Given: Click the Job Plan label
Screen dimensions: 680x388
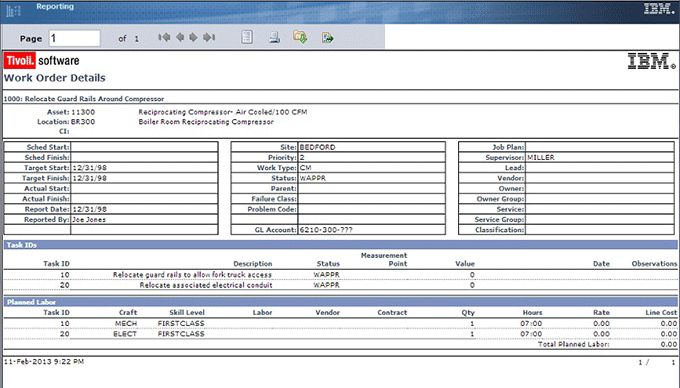Looking at the screenshot, I should tap(508, 147).
